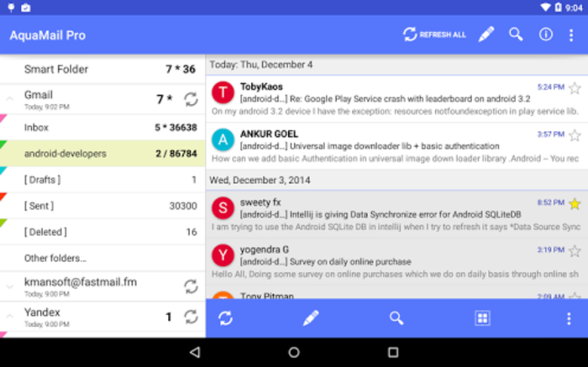Sync the Gmail account using its refresh icon
Image resolution: width=588 pixels, height=367 pixels.
pos(191,98)
